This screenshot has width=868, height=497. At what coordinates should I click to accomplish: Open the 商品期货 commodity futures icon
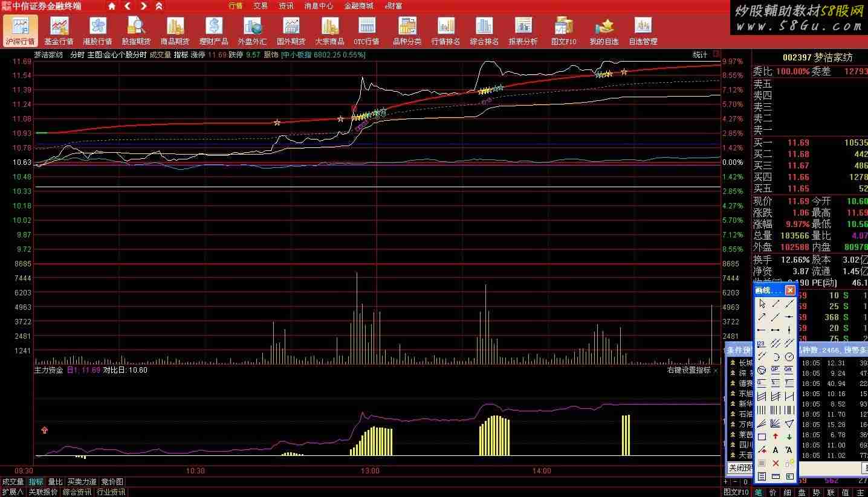175,30
